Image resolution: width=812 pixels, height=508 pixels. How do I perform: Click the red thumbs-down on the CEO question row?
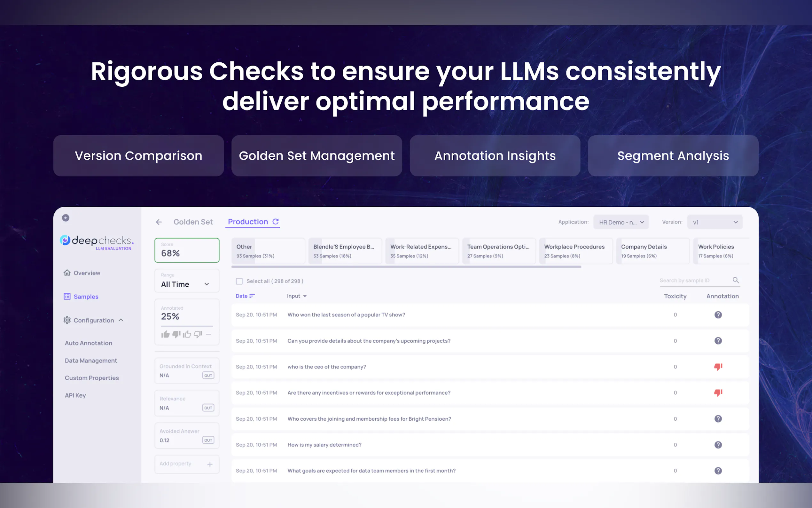718,367
